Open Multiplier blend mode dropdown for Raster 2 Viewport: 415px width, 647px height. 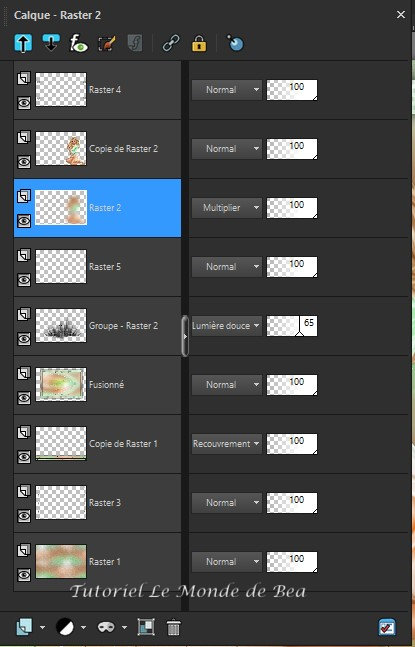pos(226,208)
